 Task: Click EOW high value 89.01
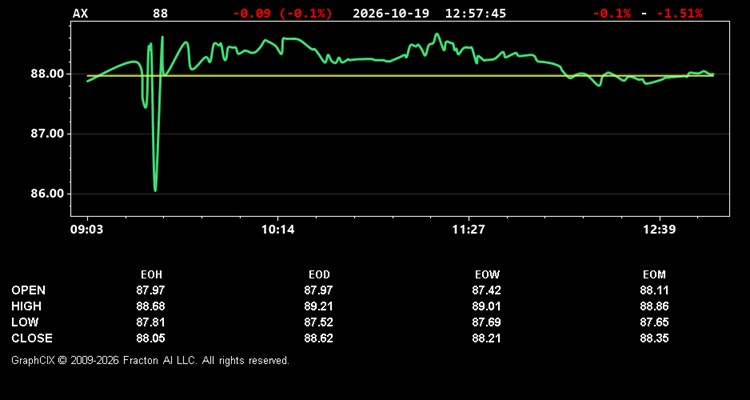[486, 306]
